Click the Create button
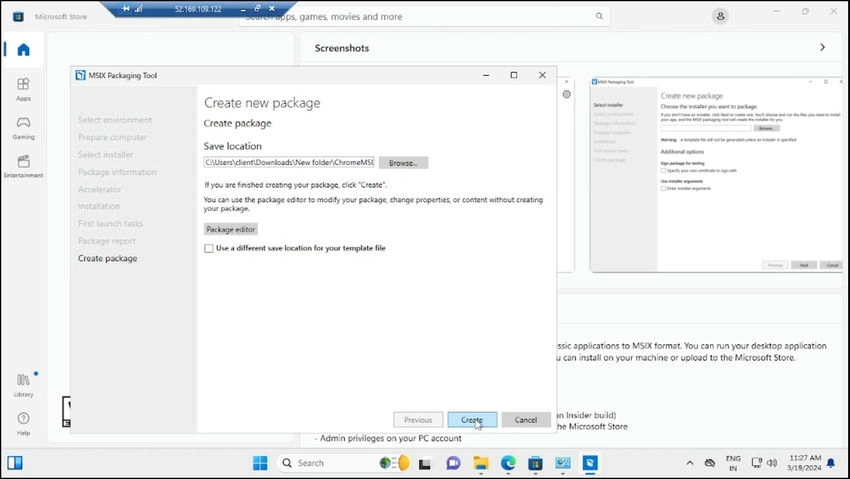Viewport: 850px width, 479px height. pos(472,419)
